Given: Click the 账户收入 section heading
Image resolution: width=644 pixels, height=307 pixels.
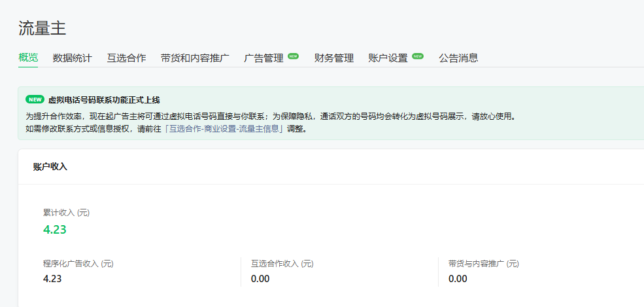Looking at the screenshot, I should point(50,167).
